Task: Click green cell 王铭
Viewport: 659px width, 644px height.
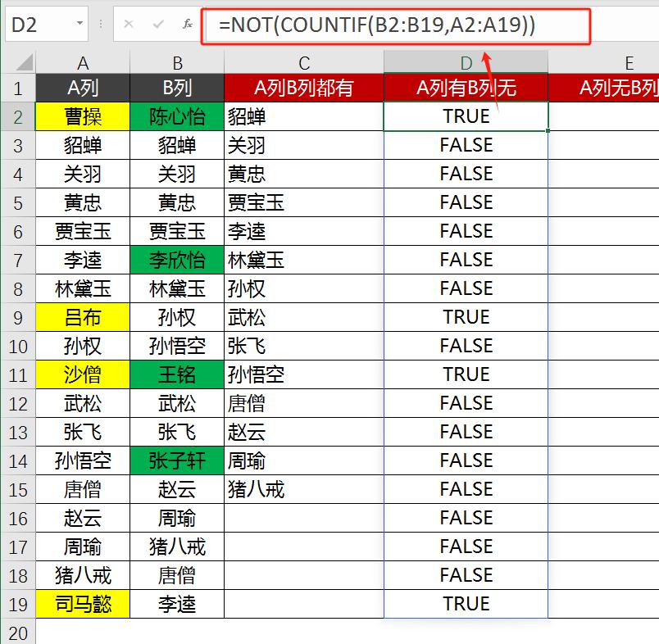Action: [x=177, y=374]
